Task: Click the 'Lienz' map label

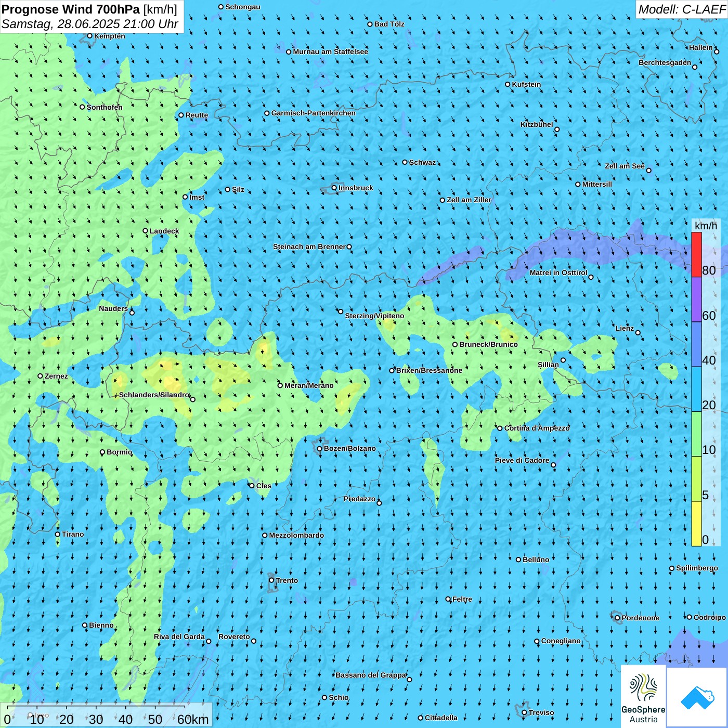Action: 625,328
